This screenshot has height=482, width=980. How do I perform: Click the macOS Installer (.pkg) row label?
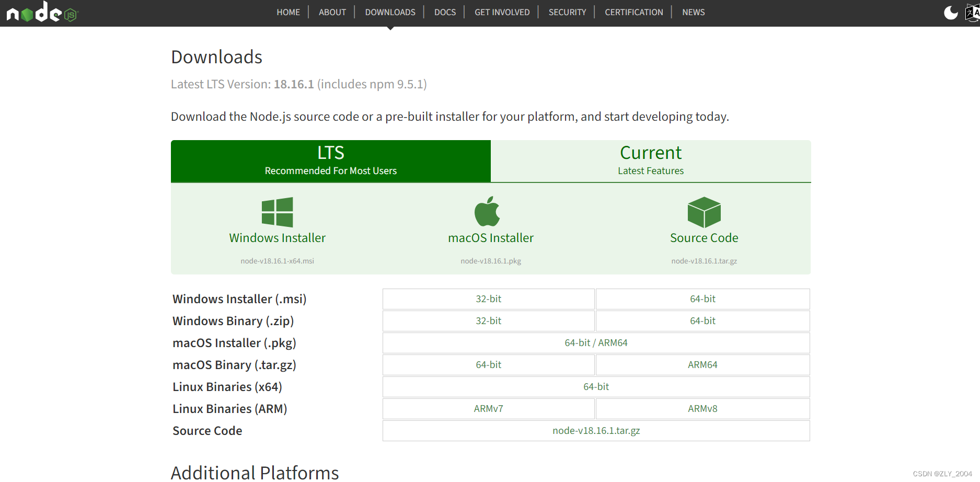coord(235,343)
